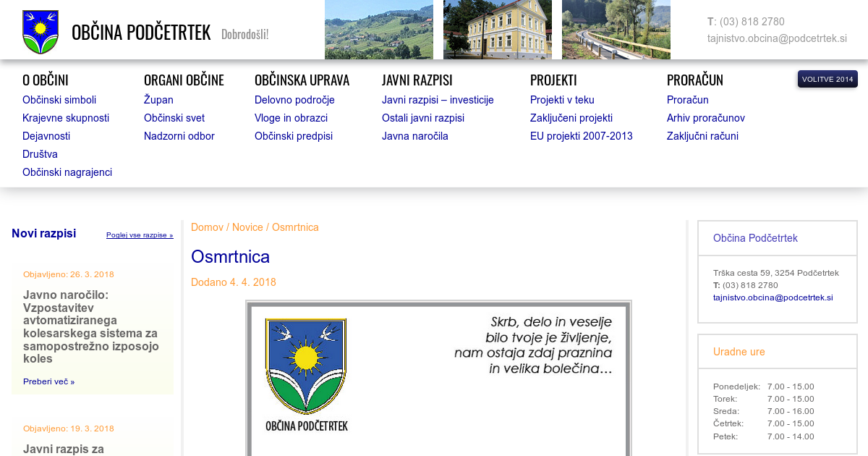
Task: Click sidebar email tajnistvo.obcina@podcetrtek.si
Action: click(x=773, y=297)
